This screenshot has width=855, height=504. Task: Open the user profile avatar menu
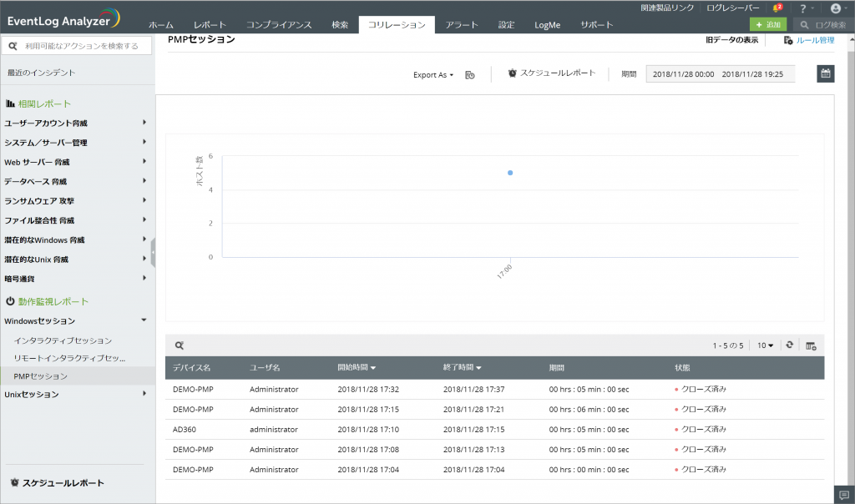click(x=835, y=8)
